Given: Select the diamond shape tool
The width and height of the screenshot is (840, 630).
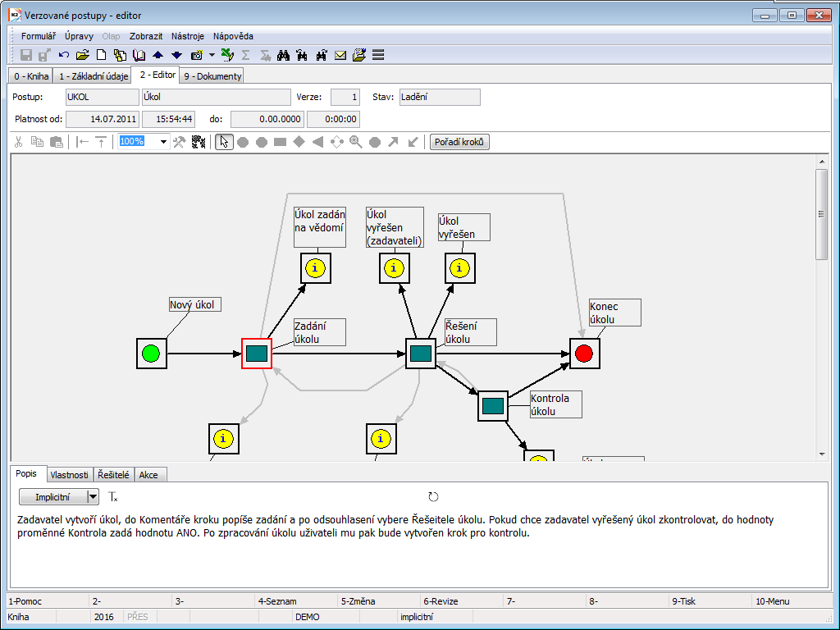Looking at the screenshot, I should pos(299,142).
